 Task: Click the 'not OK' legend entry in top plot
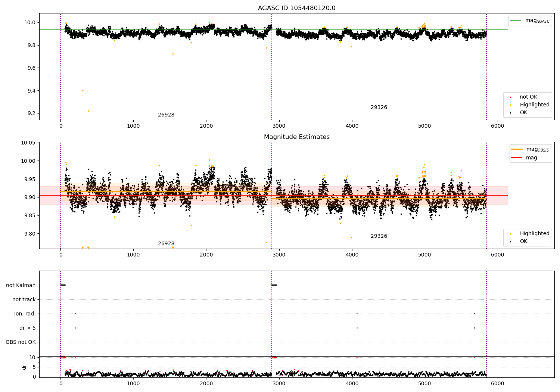pyautogui.click(x=528, y=97)
